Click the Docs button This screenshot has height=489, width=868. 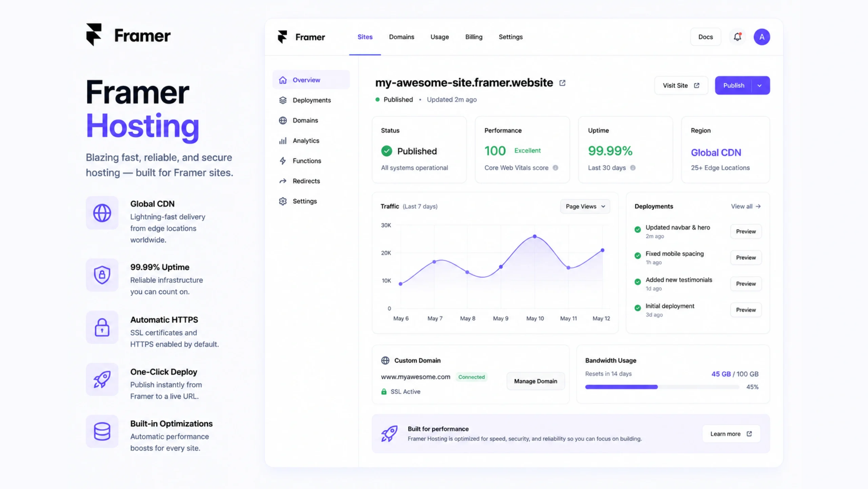click(706, 37)
